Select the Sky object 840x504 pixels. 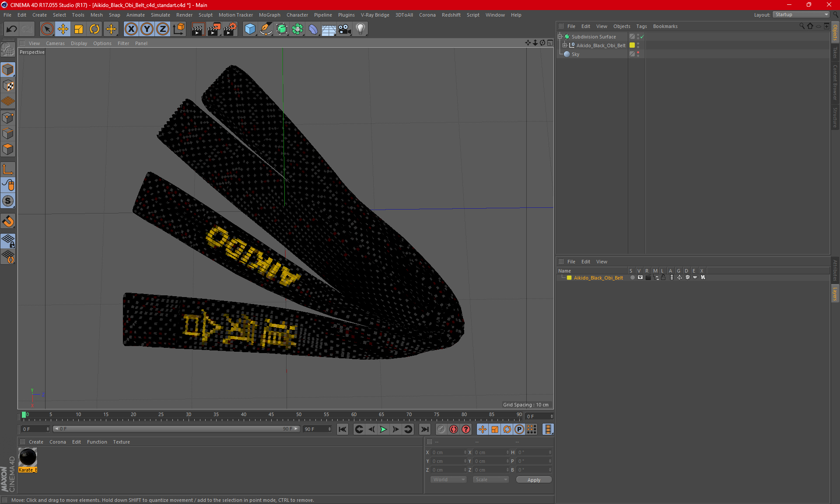point(575,54)
